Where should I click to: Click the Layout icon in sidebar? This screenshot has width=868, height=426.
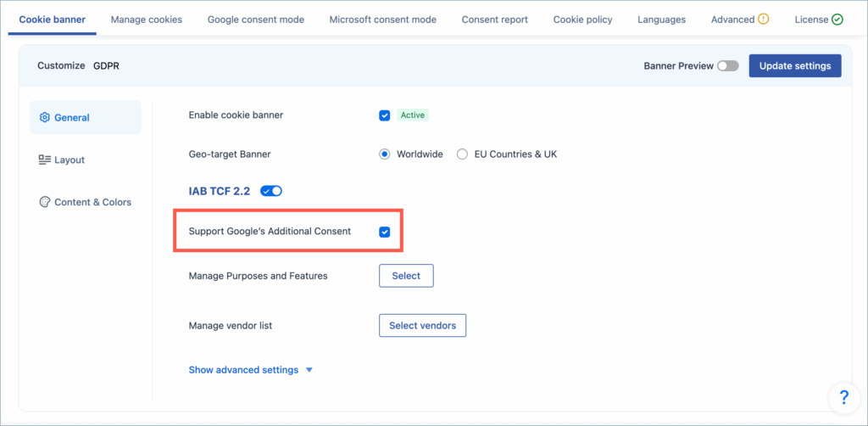[45, 160]
